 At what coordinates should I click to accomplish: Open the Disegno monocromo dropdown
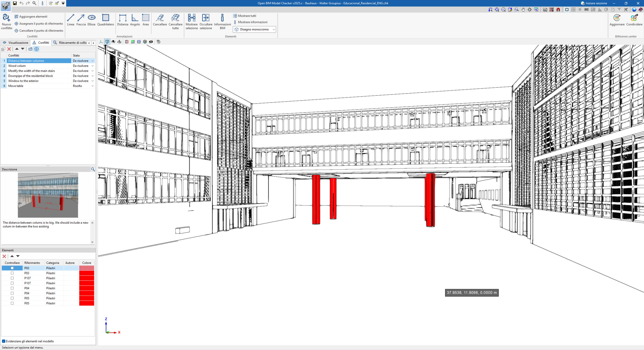pyautogui.click(x=254, y=29)
